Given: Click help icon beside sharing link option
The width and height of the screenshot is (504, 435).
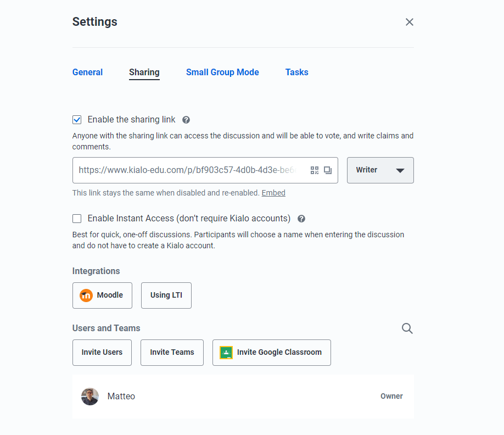Looking at the screenshot, I should tap(186, 120).
